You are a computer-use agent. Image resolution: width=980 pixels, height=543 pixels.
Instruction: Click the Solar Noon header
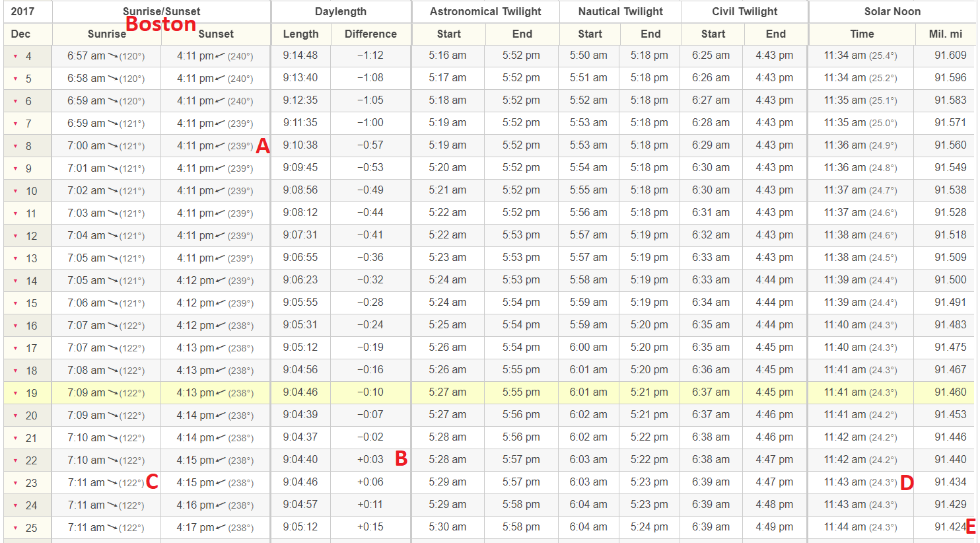point(892,11)
